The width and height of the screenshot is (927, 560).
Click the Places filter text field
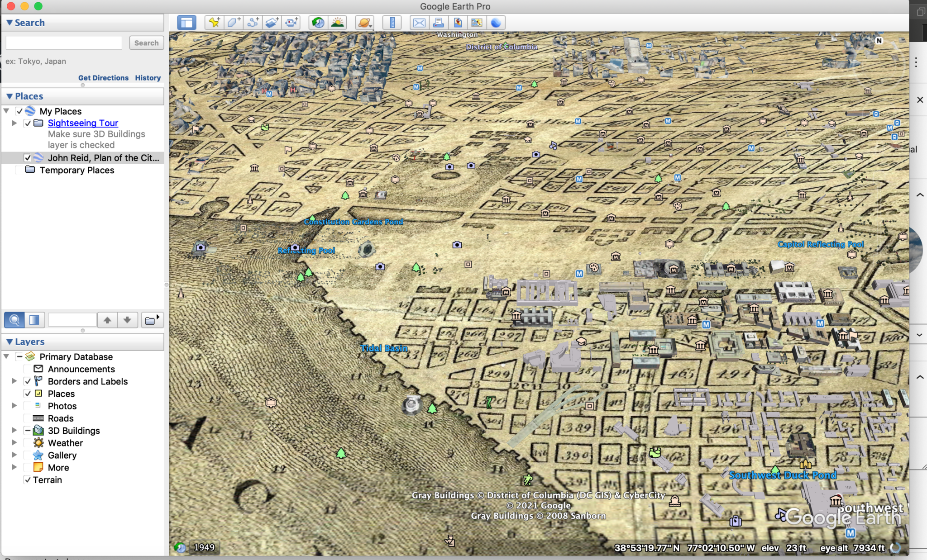[72, 320]
